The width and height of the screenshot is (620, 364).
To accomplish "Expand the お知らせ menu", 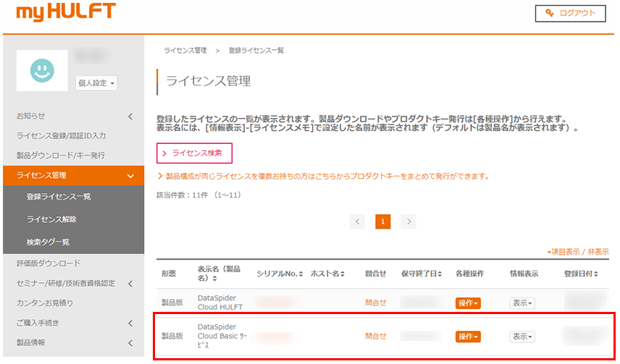I will coord(130,116).
